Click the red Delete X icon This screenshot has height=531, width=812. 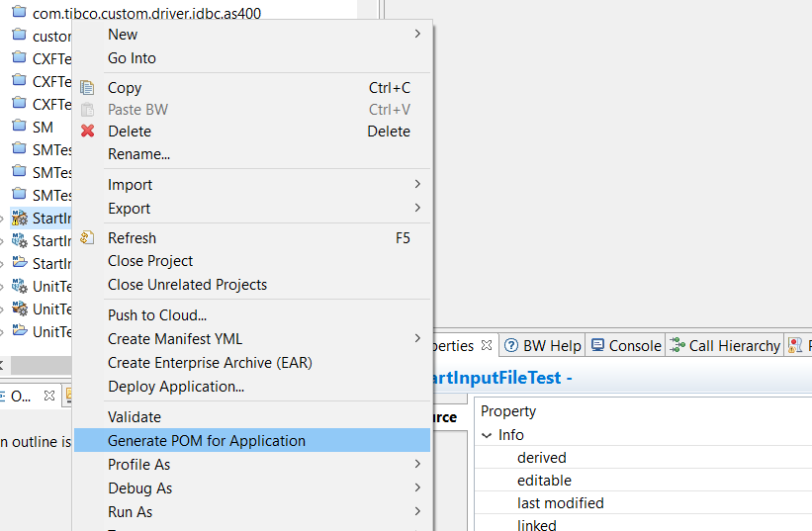[87, 131]
